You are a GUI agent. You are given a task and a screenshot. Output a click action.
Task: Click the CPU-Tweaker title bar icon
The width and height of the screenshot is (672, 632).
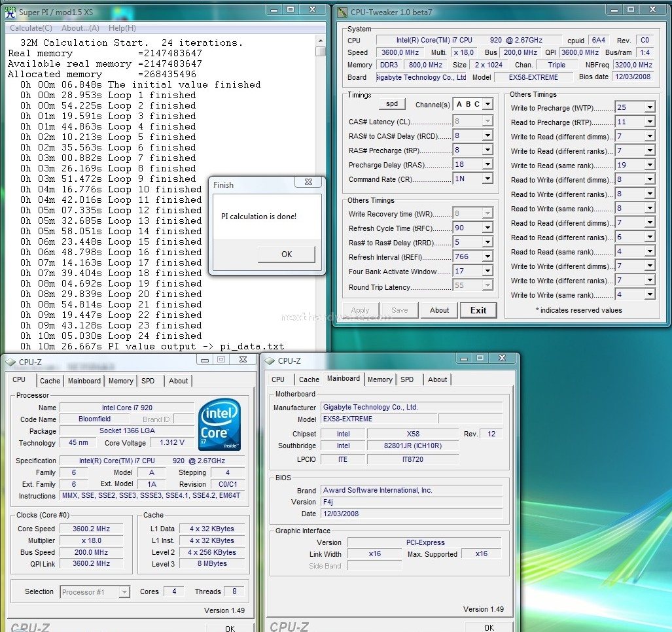coord(342,12)
